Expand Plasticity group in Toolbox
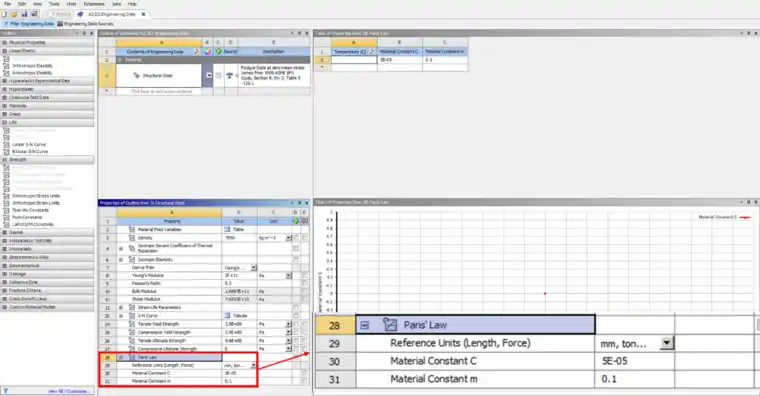 click(5, 106)
